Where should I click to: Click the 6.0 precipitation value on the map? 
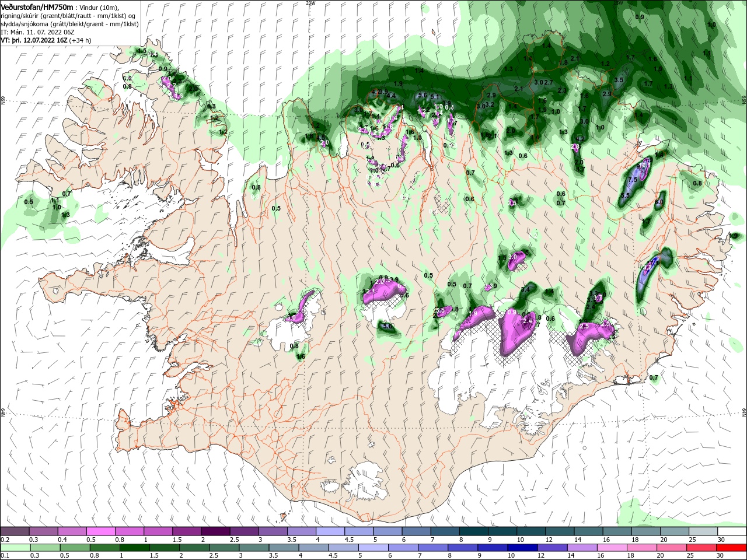coord(659,202)
